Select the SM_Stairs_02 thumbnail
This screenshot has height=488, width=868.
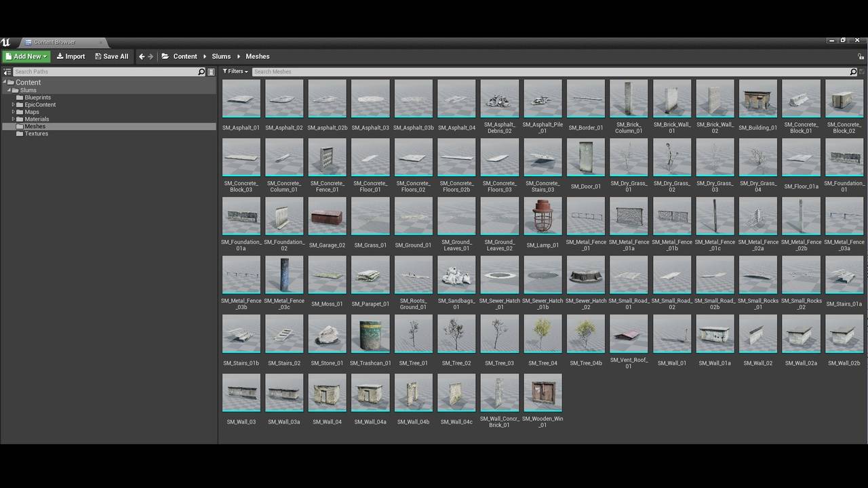[x=284, y=334]
